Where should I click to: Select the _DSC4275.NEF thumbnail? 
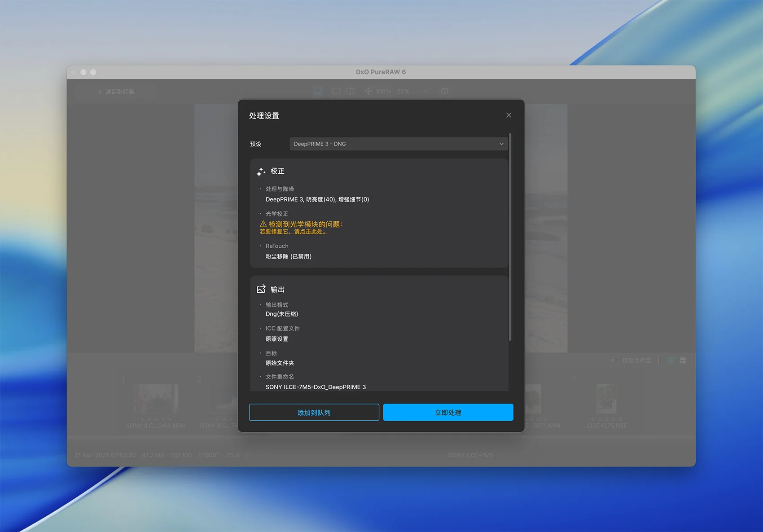pos(606,399)
